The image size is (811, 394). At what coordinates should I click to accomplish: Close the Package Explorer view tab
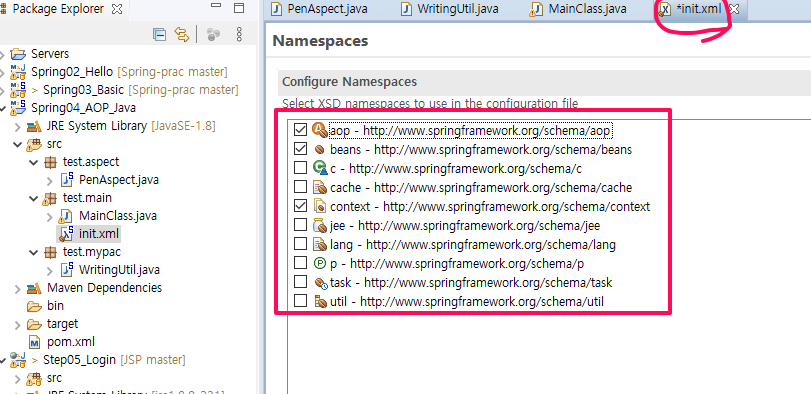[x=117, y=9]
